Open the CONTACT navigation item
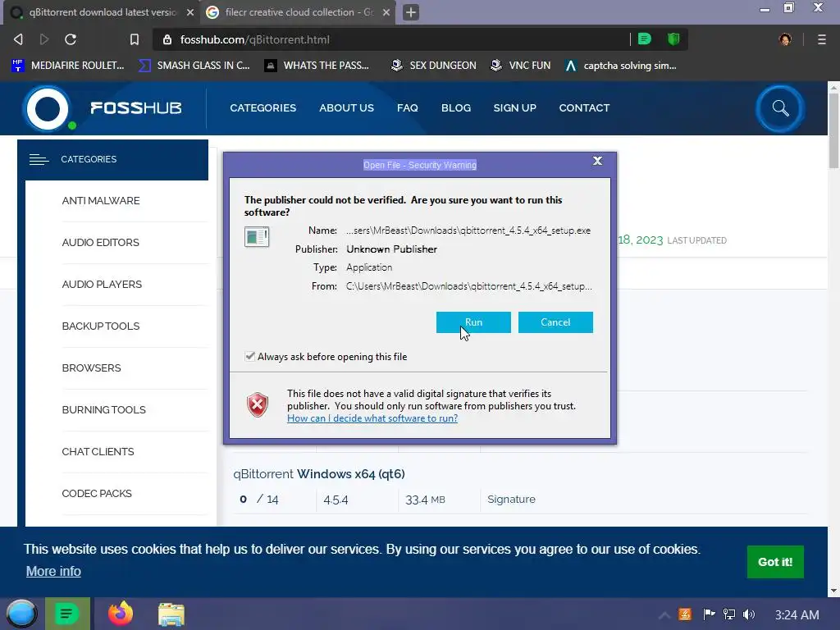Screen dimensions: 840x630 (x=584, y=107)
